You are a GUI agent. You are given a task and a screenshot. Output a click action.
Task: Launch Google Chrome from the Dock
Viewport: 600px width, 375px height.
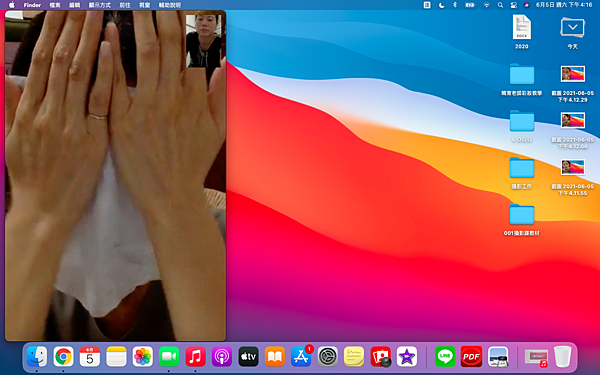(x=63, y=357)
